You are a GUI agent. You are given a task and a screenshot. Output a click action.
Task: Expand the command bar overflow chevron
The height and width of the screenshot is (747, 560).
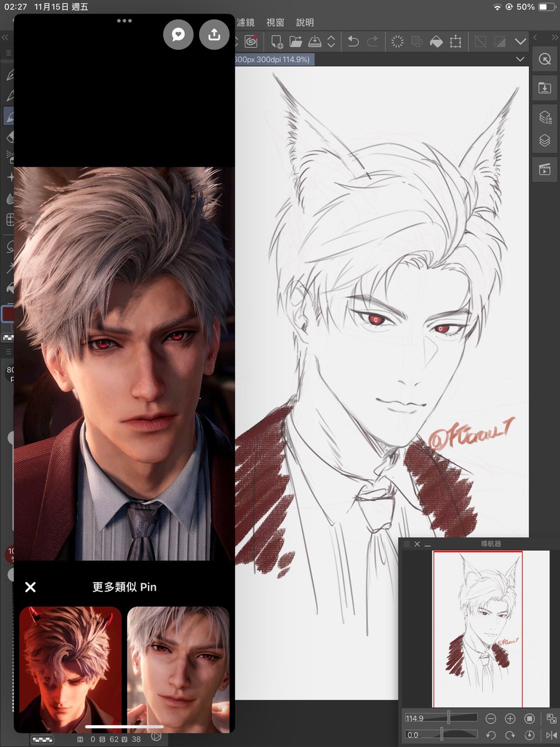(x=521, y=42)
